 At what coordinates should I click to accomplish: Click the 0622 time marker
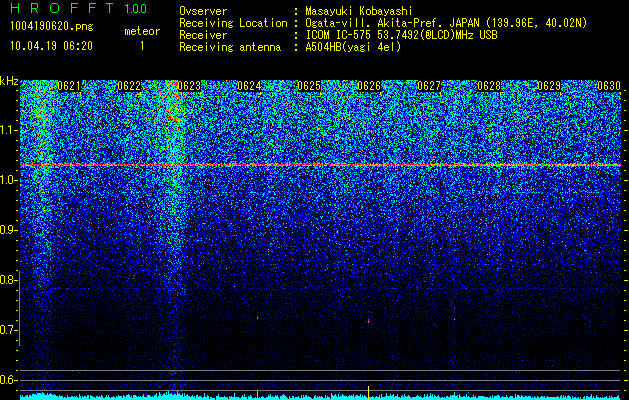point(129,86)
